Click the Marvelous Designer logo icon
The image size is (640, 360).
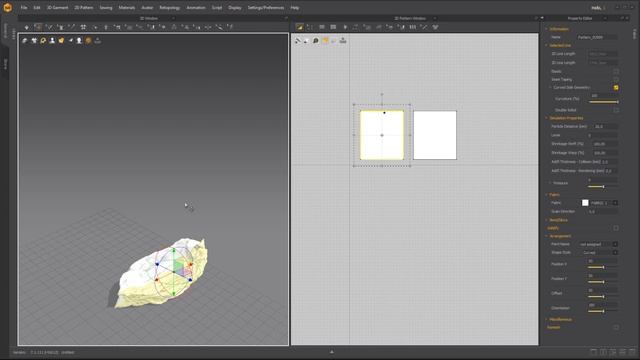[x=7, y=7]
